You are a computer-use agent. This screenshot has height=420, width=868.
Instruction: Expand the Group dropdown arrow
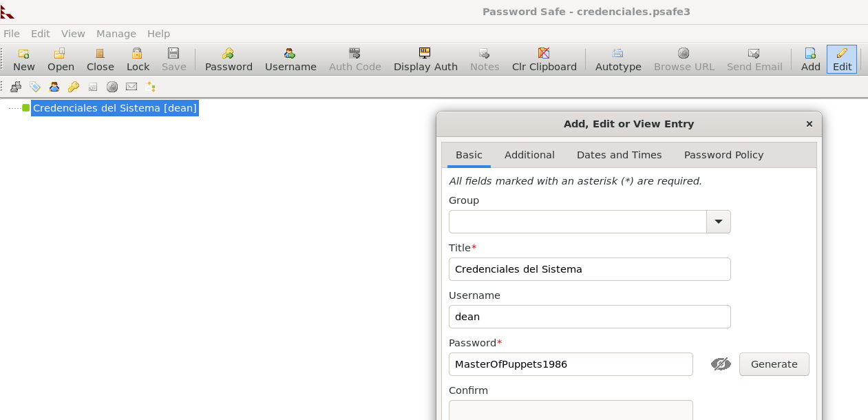718,222
